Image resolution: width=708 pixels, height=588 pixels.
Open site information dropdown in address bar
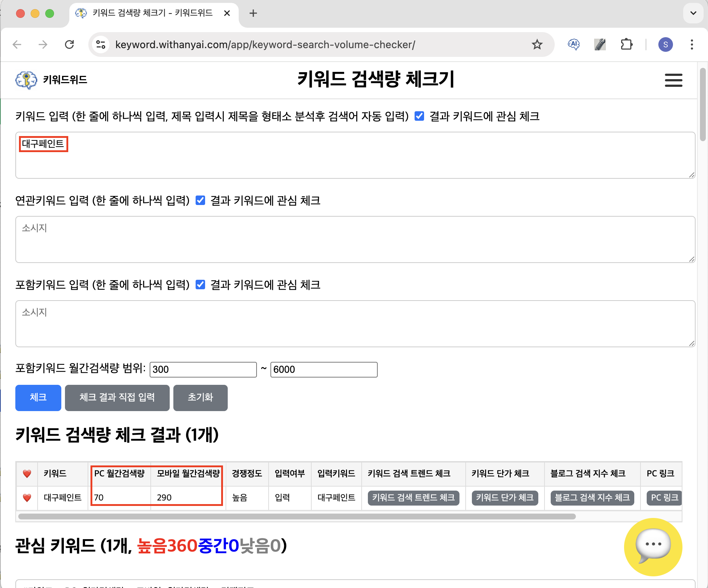point(101,45)
